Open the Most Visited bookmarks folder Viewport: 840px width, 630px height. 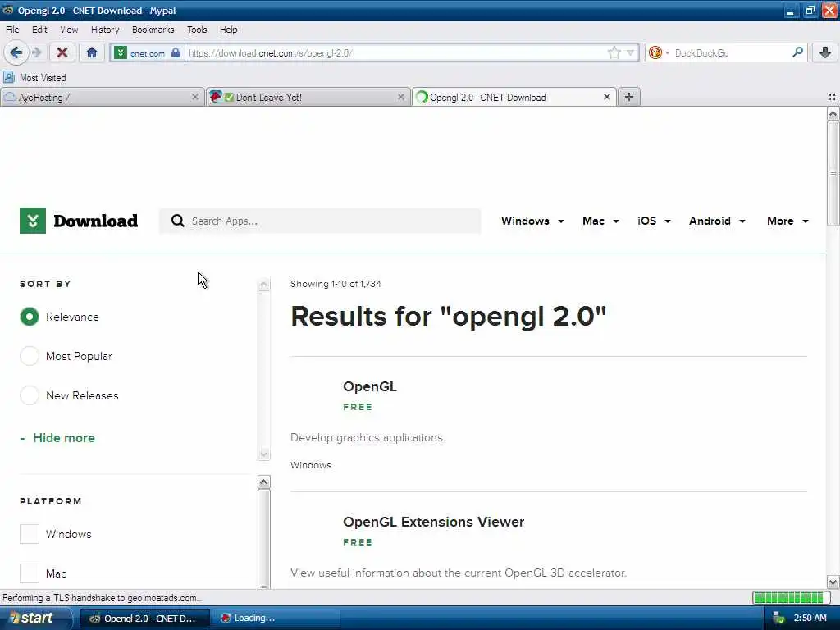tap(34, 78)
